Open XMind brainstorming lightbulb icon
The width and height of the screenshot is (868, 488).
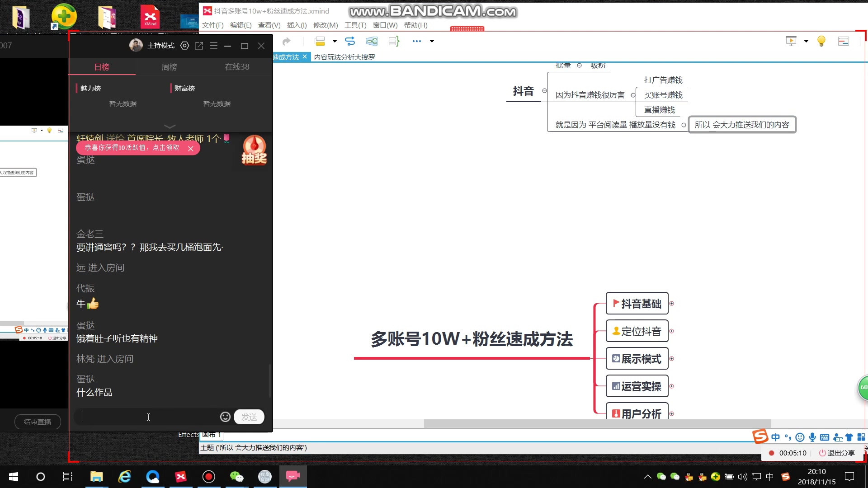click(821, 41)
